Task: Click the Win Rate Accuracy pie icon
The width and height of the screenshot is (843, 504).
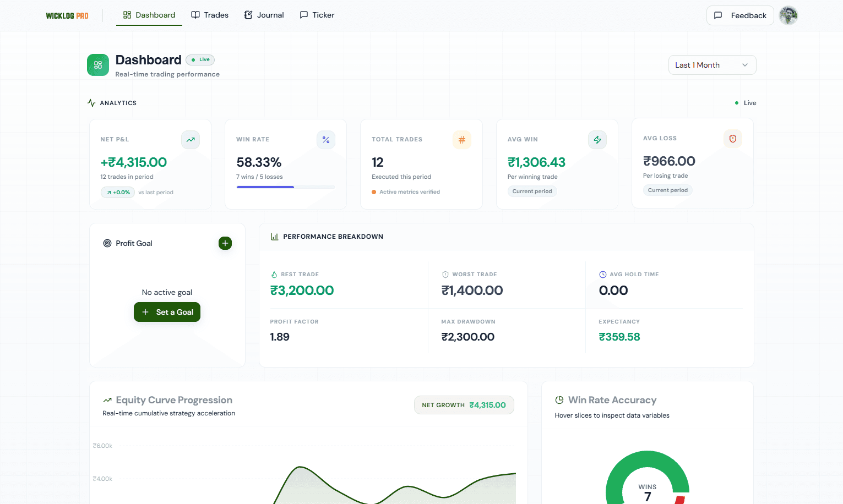Action: tap(559, 400)
